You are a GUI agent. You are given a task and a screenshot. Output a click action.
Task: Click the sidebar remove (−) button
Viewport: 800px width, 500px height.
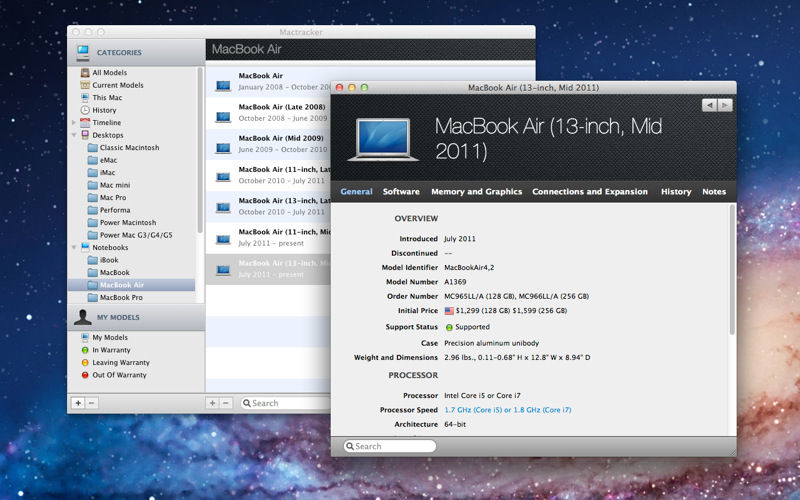tap(91, 403)
